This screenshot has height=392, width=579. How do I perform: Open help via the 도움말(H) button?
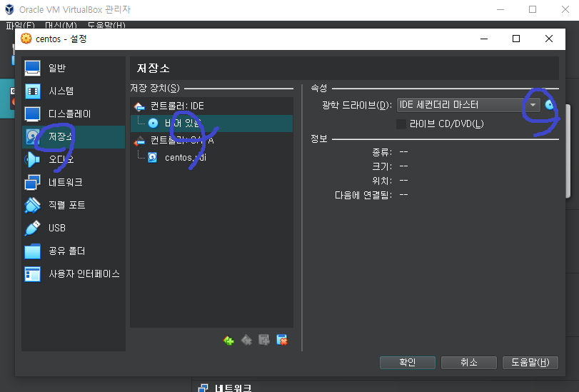click(530, 363)
